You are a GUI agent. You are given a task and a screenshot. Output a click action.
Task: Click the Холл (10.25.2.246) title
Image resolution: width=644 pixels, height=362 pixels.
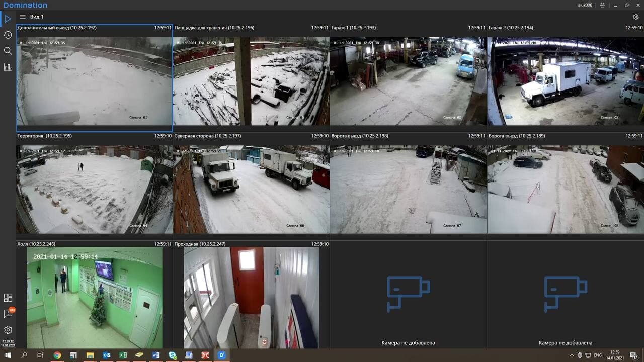[36, 244]
